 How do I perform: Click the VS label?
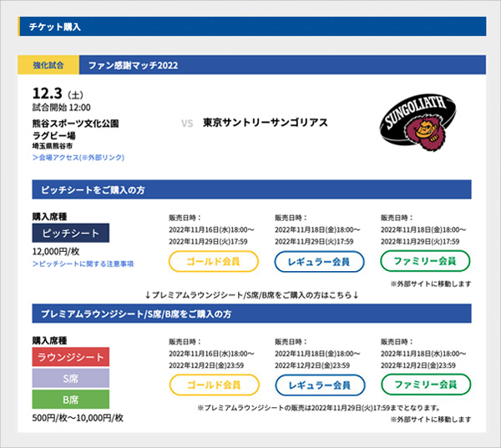(187, 123)
